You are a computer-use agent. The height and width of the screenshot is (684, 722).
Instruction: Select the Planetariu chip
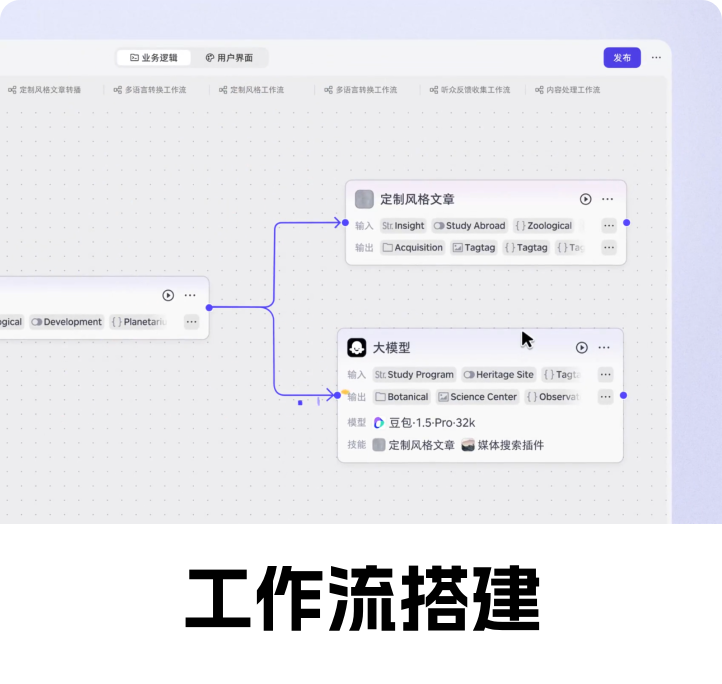click(139, 322)
